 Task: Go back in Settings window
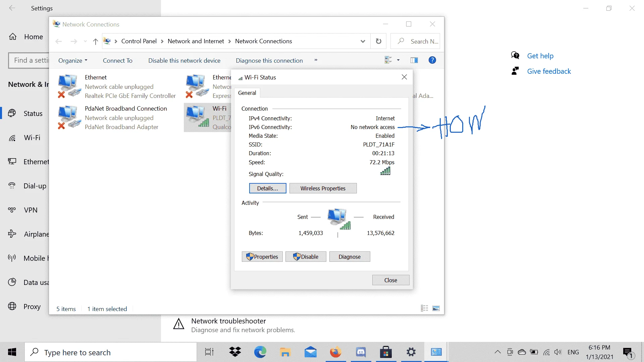(12, 8)
